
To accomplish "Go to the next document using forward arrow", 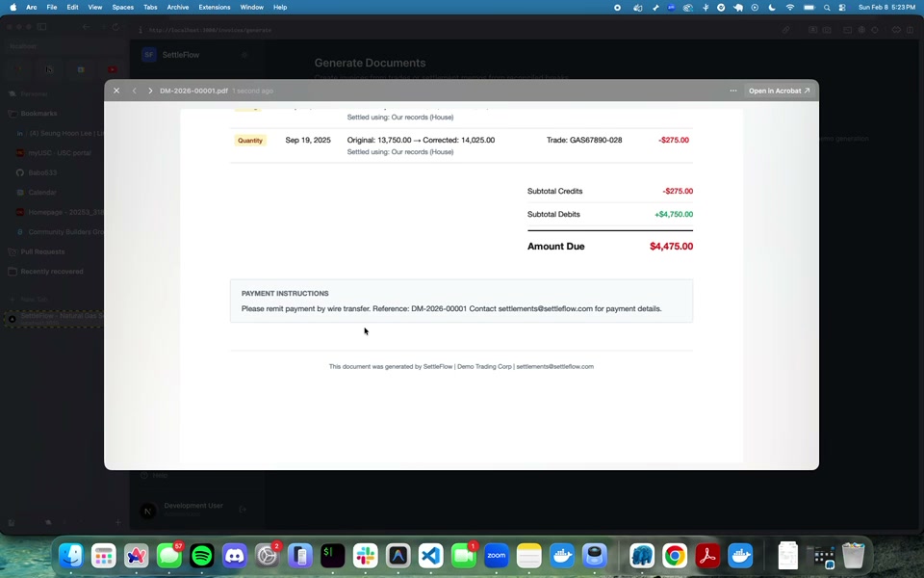I will point(150,91).
